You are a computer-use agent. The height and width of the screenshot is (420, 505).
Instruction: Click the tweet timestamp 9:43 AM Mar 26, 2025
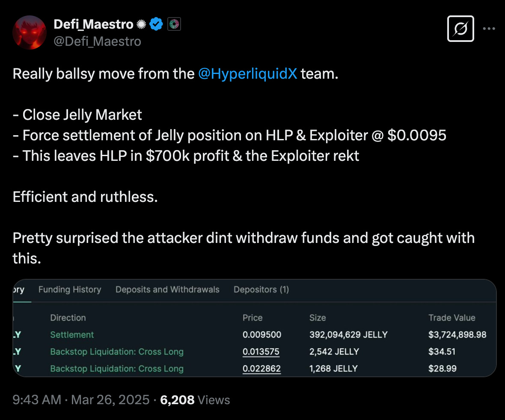coord(81,400)
